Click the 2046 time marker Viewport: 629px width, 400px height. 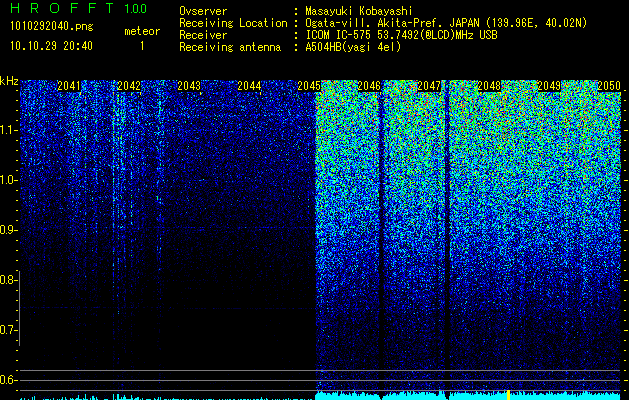pyautogui.click(x=369, y=86)
